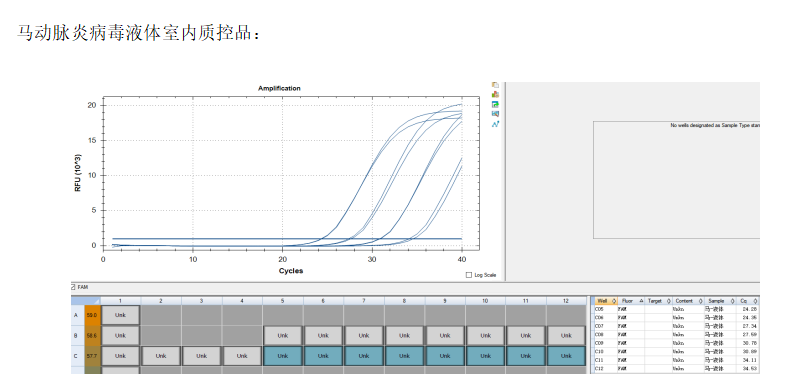The image size is (807, 390).
Task: Select plate column header 5
Action: (283, 300)
